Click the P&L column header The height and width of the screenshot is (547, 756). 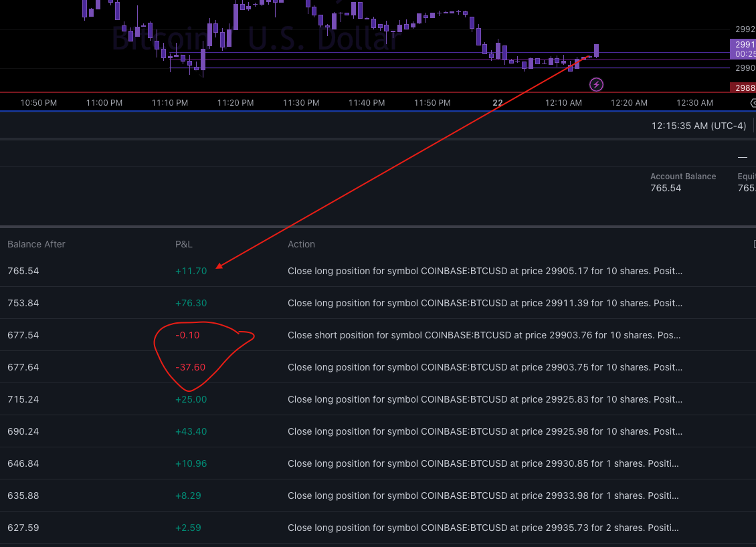tap(183, 244)
